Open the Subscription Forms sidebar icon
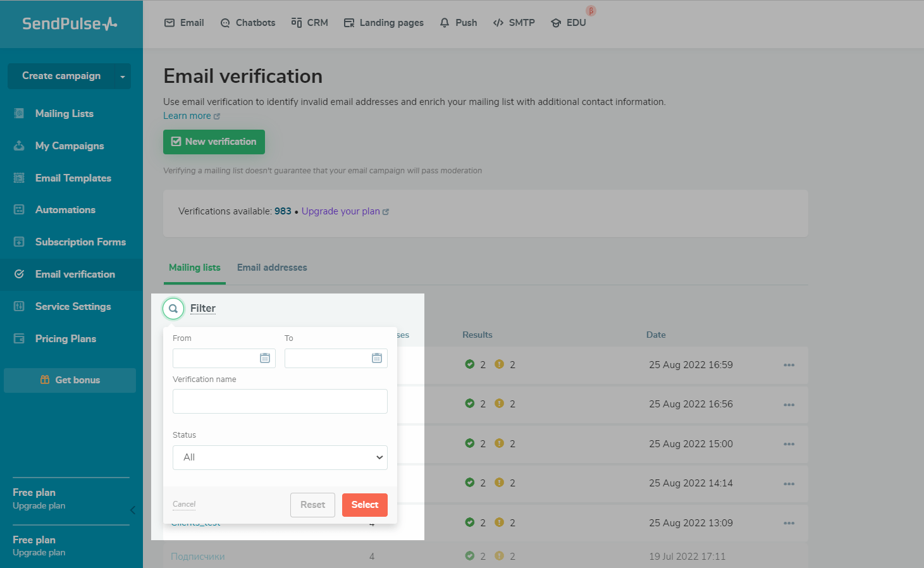This screenshot has width=924, height=568. click(19, 242)
